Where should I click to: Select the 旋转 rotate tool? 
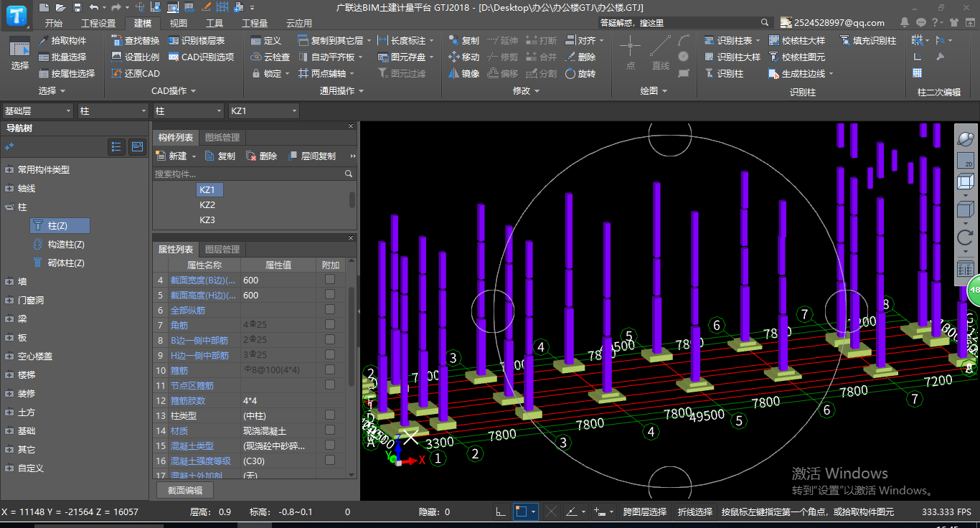[580, 73]
